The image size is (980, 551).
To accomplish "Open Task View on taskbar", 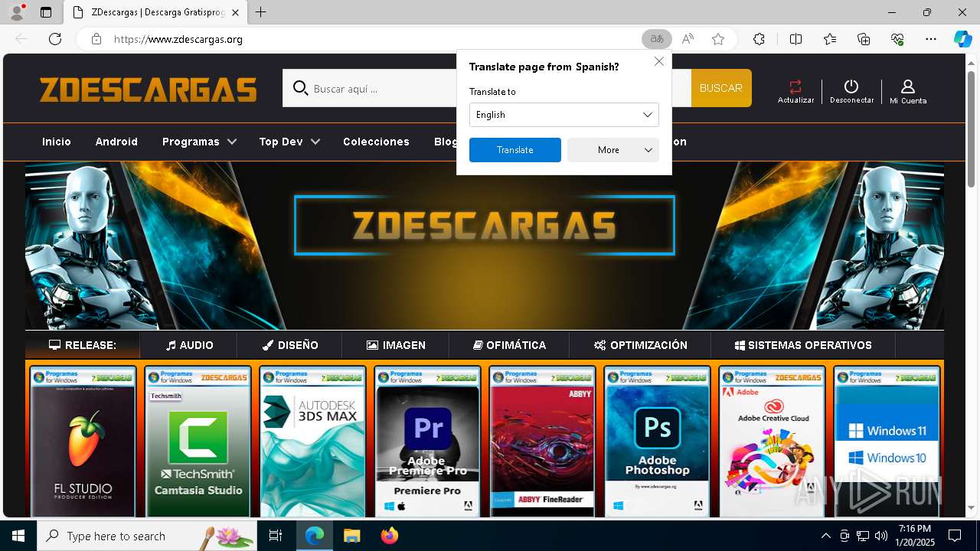I will point(276,536).
